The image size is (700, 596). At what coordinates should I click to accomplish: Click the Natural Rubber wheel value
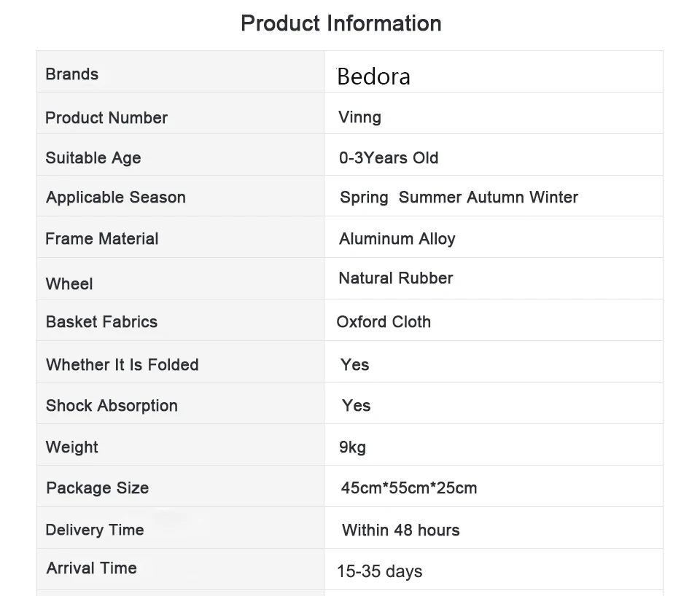[395, 278]
